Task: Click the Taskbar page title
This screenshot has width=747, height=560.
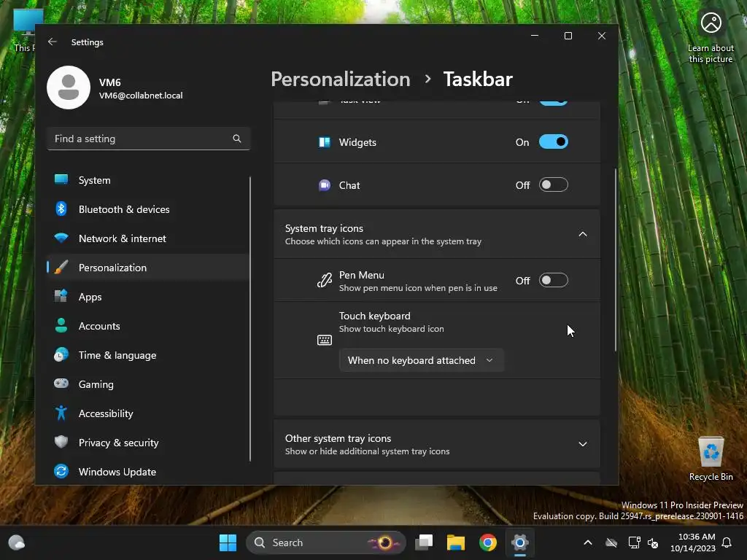Action: click(478, 79)
